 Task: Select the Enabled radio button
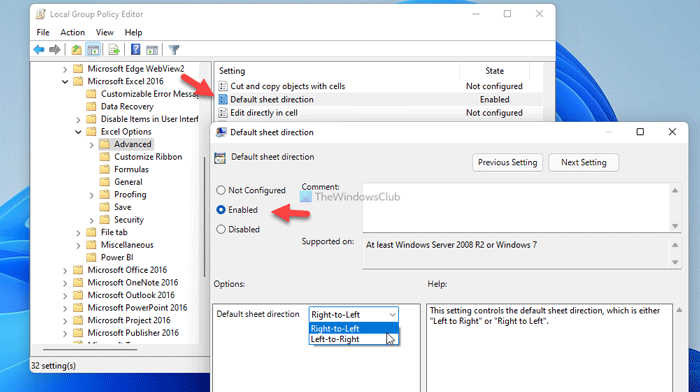click(x=221, y=210)
